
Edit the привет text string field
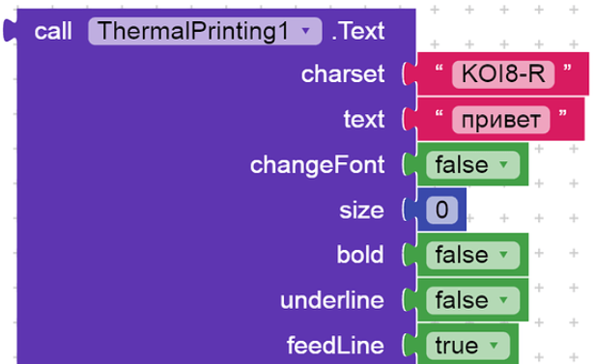point(500,120)
